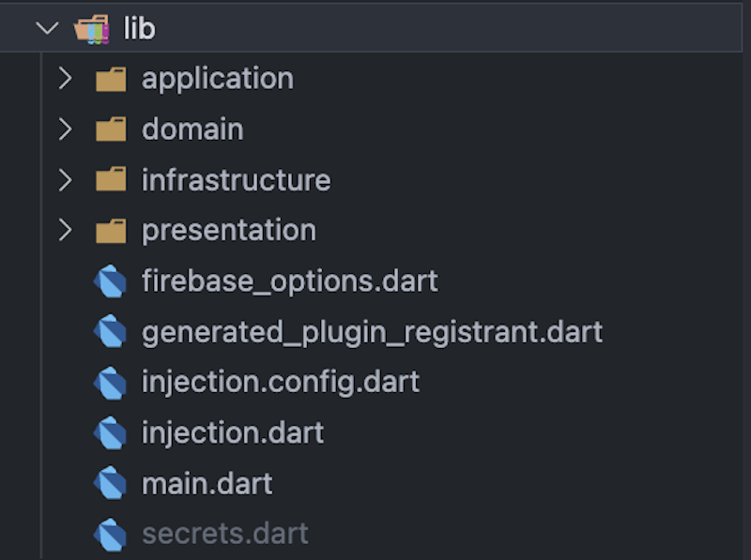Image resolution: width=751 pixels, height=560 pixels.
Task: Click the folder icon beside presentation
Action: [111, 230]
